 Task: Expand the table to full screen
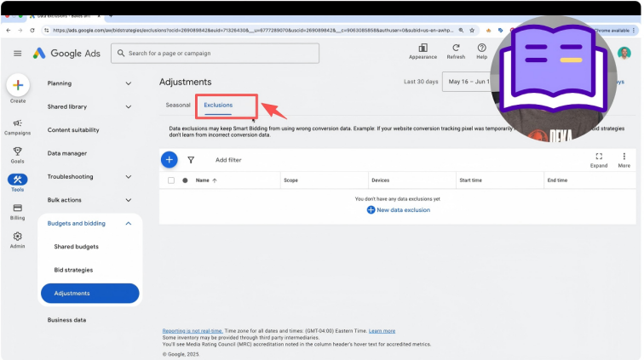(598, 160)
